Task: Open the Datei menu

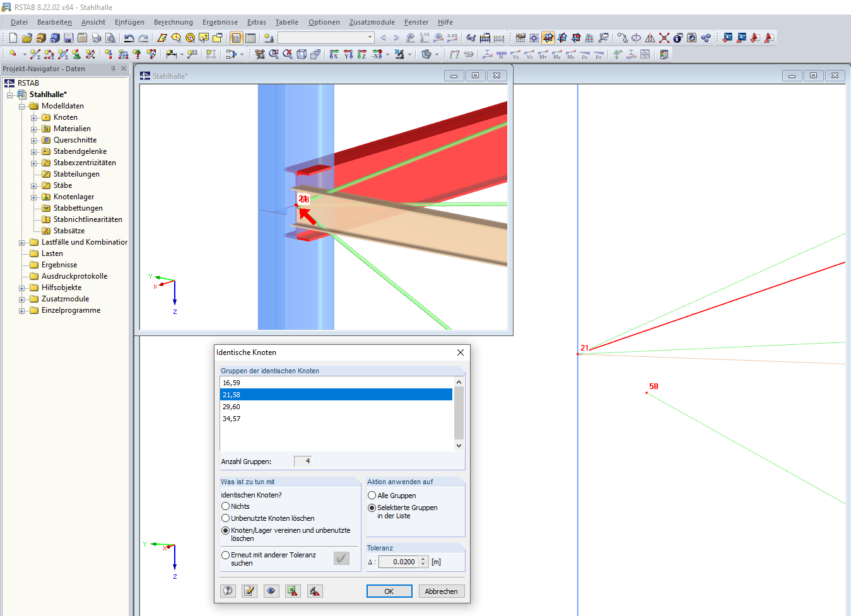Action: pyautogui.click(x=19, y=22)
